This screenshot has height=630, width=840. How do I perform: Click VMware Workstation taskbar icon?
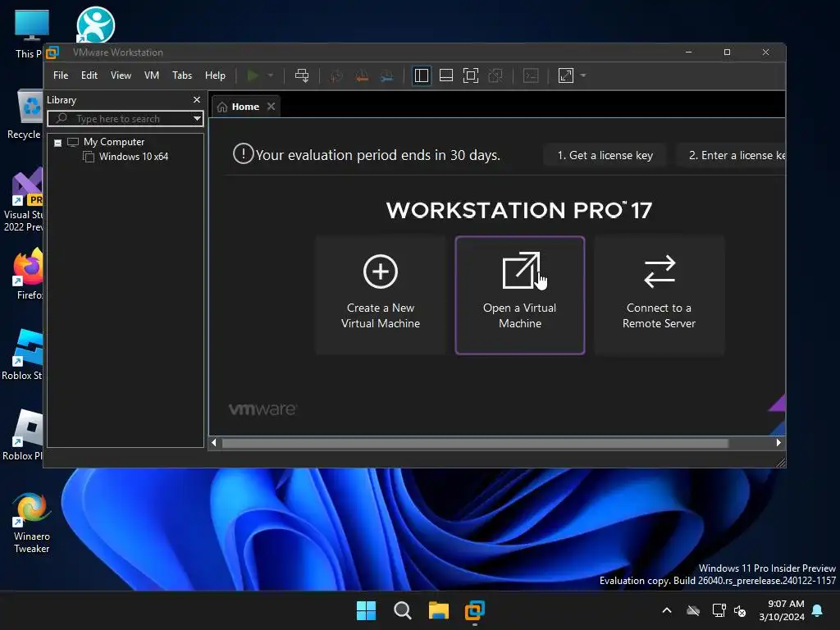(x=475, y=610)
